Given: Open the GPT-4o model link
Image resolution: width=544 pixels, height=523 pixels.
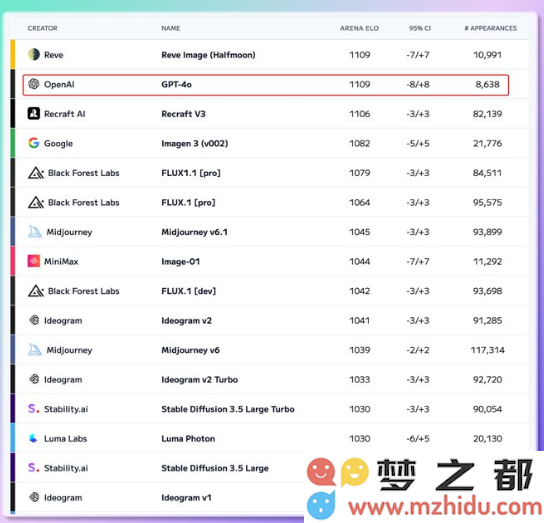Looking at the screenshot, I should 176,84.
